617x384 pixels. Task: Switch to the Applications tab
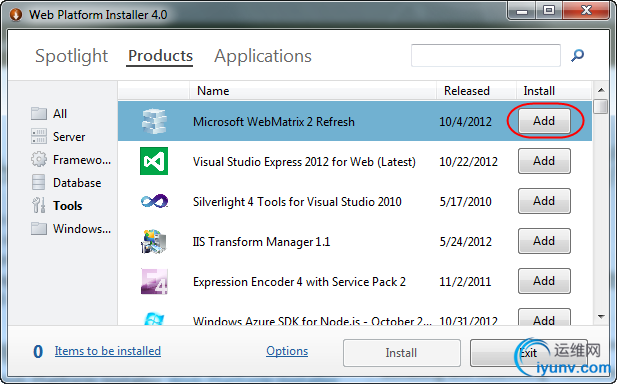pyautogui.click(x=263, y=56)
